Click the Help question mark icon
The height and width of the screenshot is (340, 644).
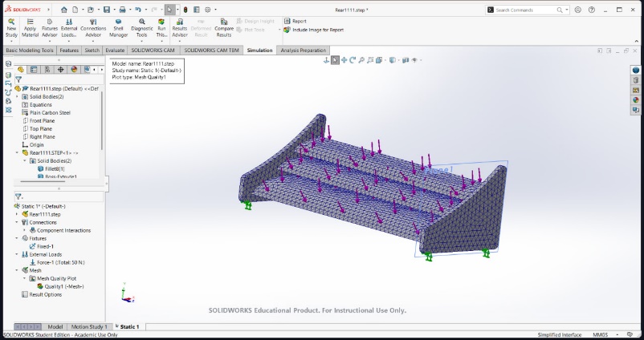click(x=592, y=10)
